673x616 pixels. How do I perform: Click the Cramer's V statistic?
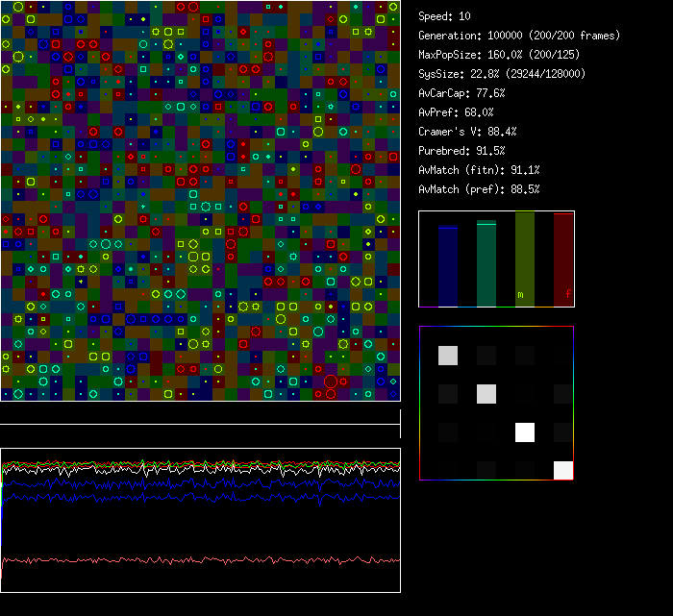coord(467,132)
